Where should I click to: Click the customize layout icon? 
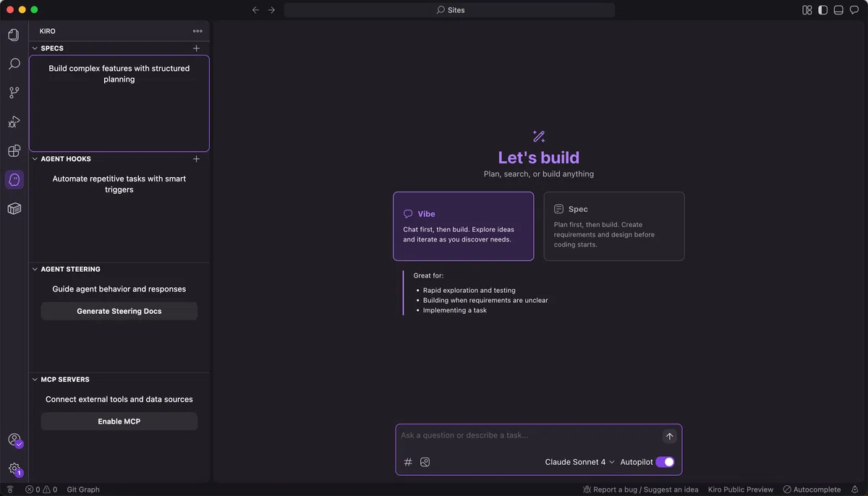click(x=807, y=10)
